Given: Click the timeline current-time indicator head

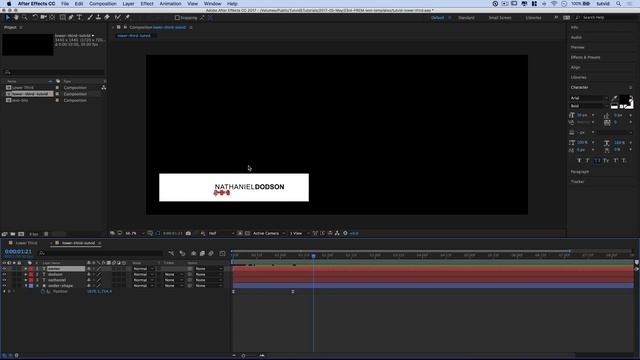Looking at the screenshot, I should tap(313, 256).
